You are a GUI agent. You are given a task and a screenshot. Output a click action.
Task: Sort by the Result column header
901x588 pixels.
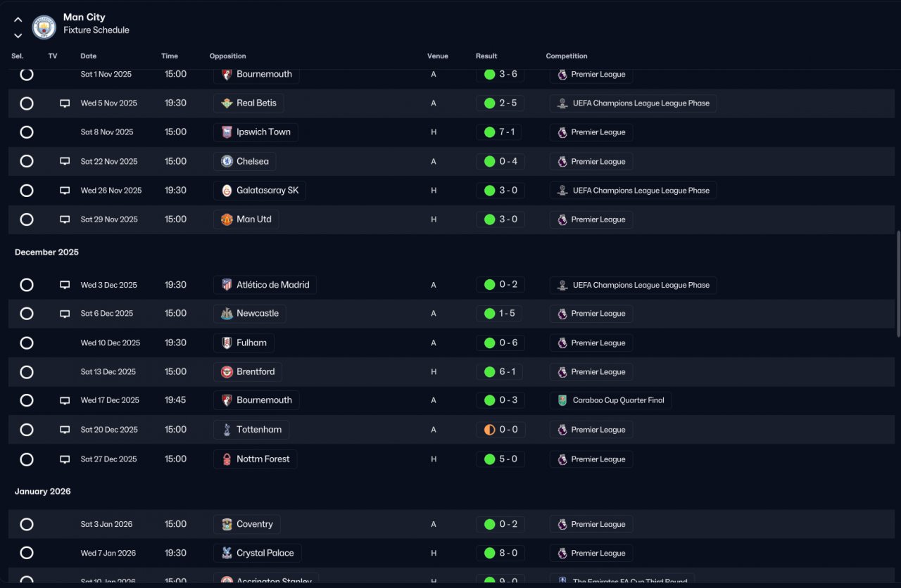(486, 56)
